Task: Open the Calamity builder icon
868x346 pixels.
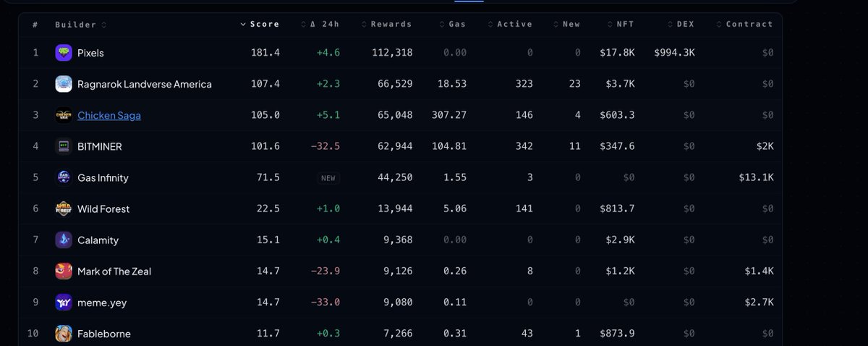Action: (64, 240)
